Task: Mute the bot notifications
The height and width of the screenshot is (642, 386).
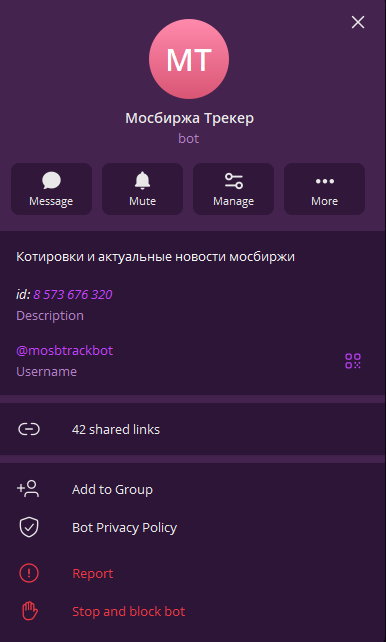Action: coord(142,189)
